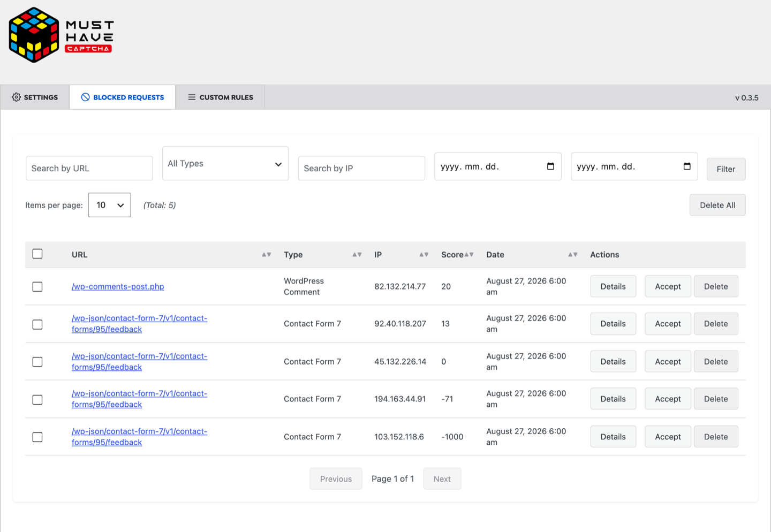The height and width of the screenshot is (532, 771).
Task: Click the Must Have Captcha cube logo
Action: pyautogui.click(x=34, y=35)
